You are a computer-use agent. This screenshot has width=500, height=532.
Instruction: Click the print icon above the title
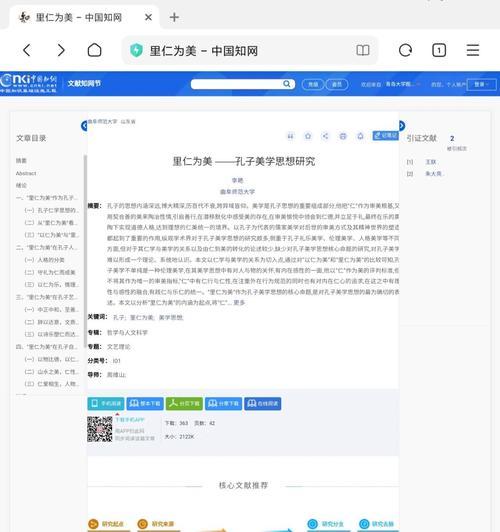tap(343, 136)
